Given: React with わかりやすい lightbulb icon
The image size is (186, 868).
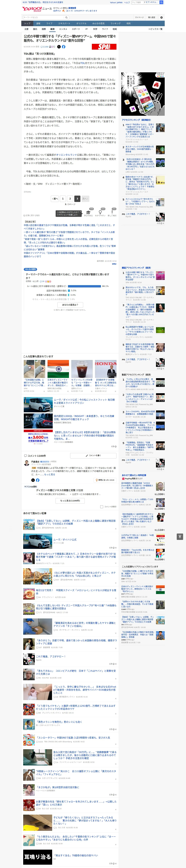Looking at the screenshot, I should coord(100,212).
